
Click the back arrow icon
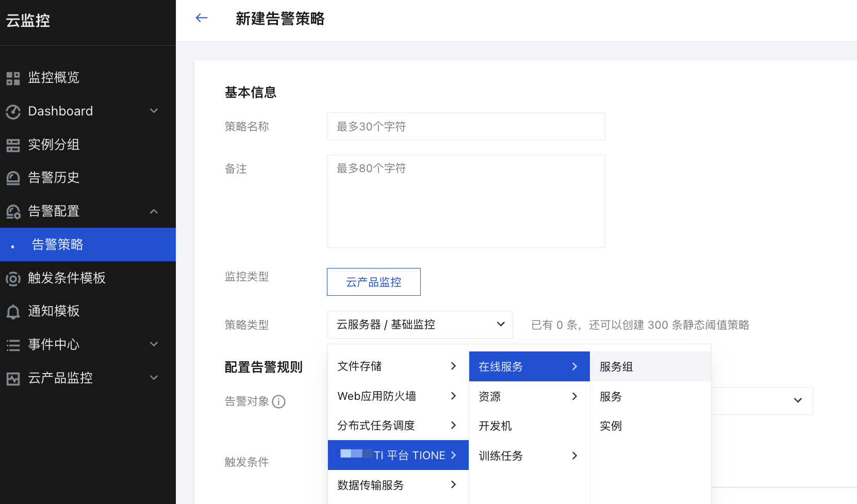point(202,18)
